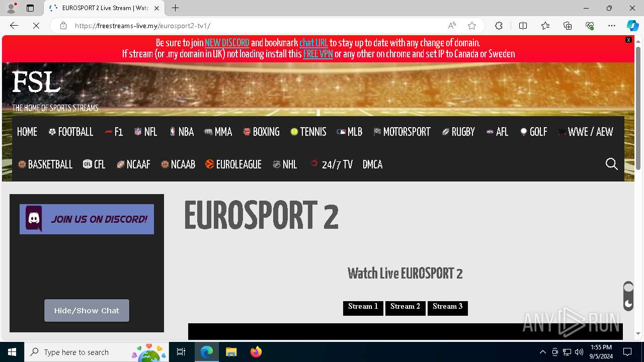This screenshot has height=362, width=644.
Task: Close the EUROSPORT 2 Live Stream tab
Action: 156,8
